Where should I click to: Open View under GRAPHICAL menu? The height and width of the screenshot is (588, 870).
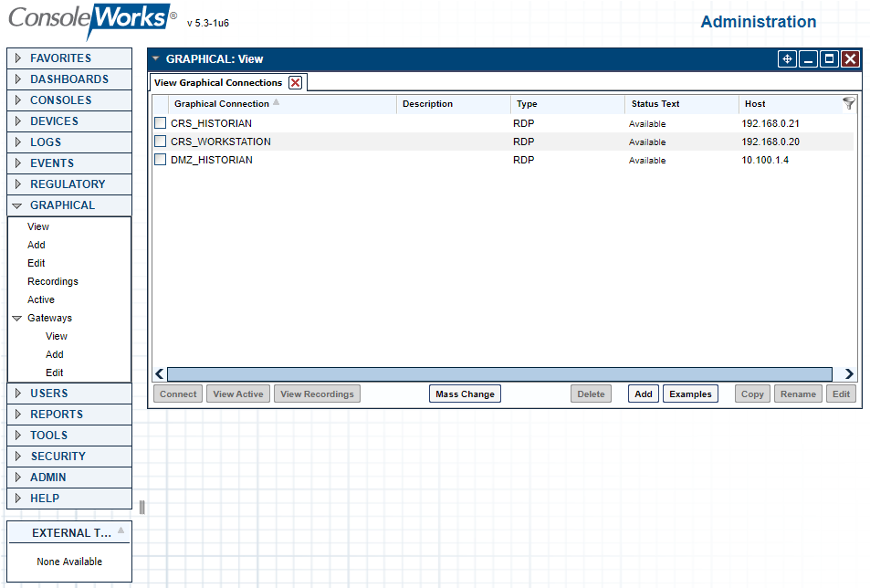[38, 226]
